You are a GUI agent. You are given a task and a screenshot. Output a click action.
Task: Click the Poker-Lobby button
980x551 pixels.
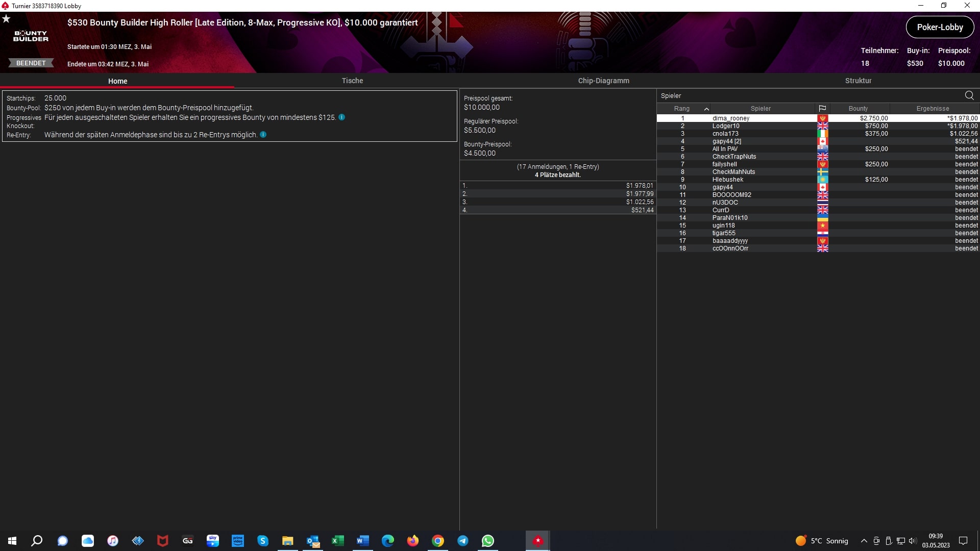click(940, 28)
